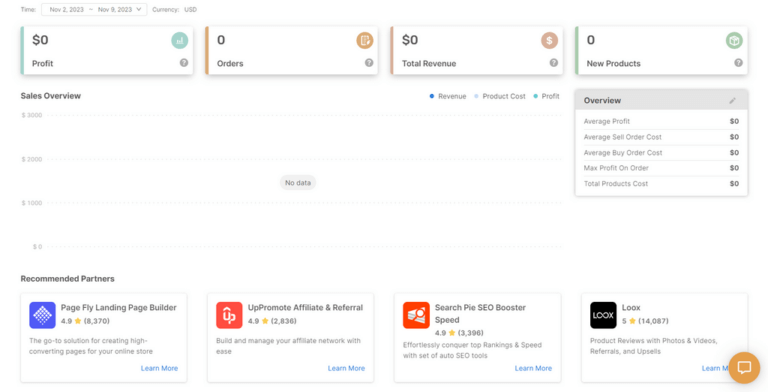Open the Search Pie SEO Booster Speed title
The width and height of the screenshot is (768, 392).
(480, 314)
